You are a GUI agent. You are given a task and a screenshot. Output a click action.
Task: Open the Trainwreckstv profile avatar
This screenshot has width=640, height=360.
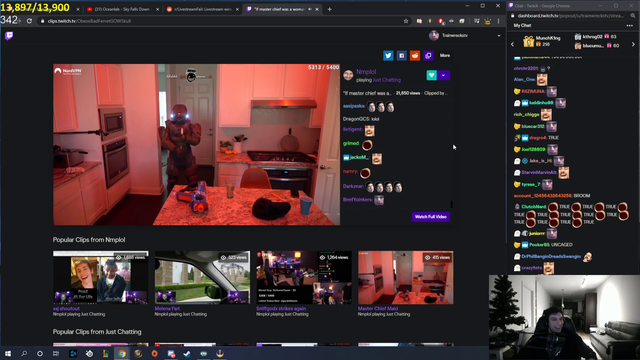434,36
